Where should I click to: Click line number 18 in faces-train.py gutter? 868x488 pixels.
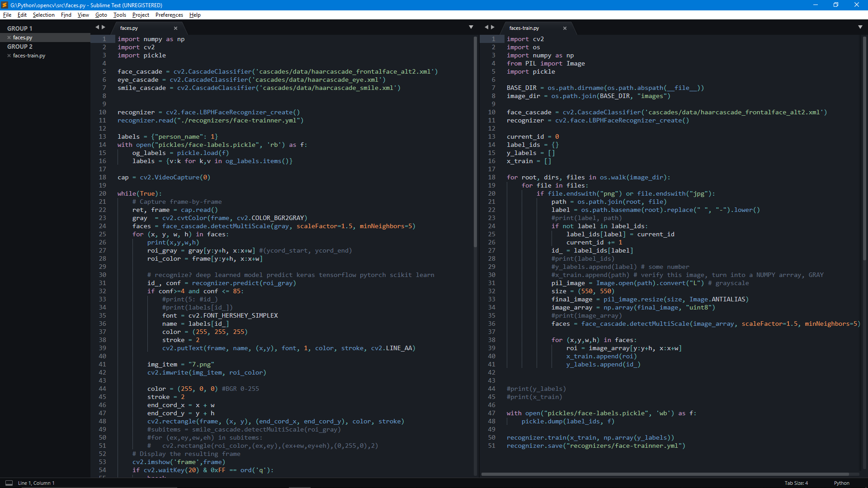click(x=491, y=177)
